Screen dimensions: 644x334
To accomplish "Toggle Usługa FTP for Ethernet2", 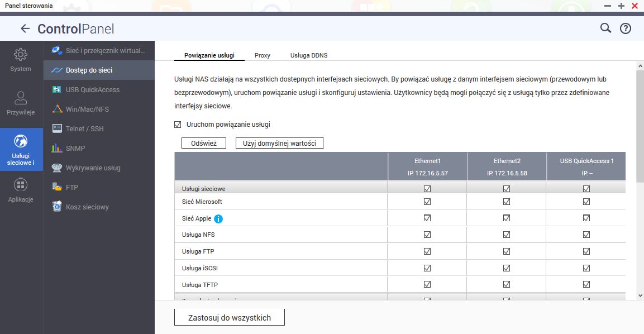I will point(507,251).
